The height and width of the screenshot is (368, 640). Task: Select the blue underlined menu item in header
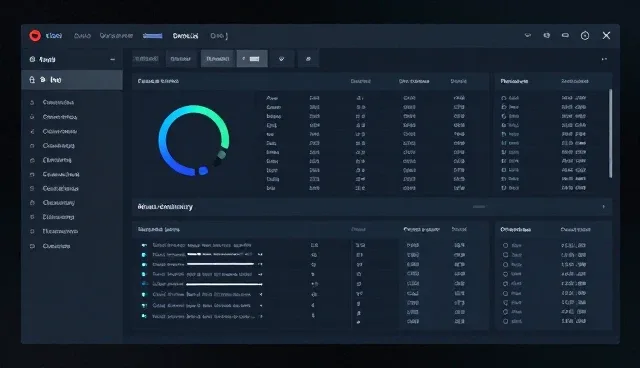(153, 36)
